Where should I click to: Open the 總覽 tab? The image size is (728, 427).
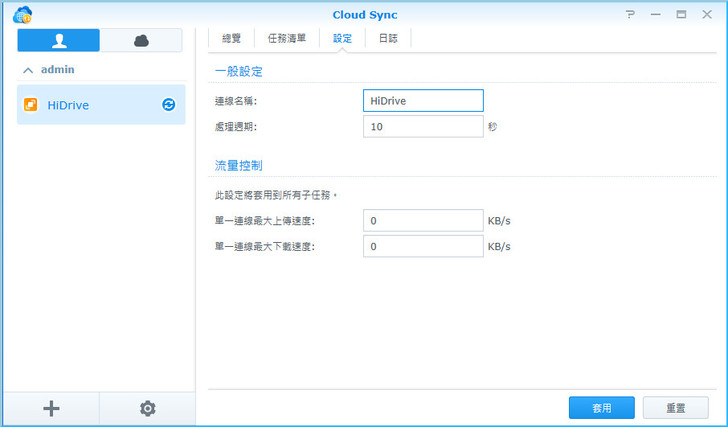(233, 38)
